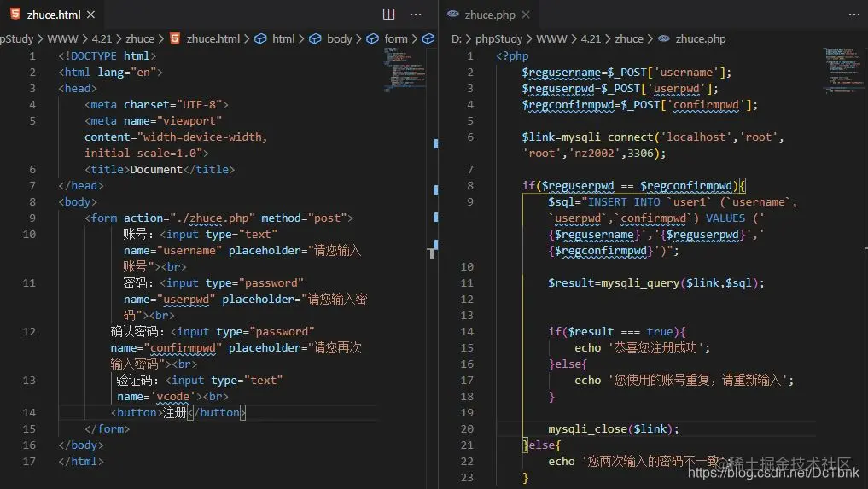Click the HTML5 icon in left breadcrumb
The width and height of the screenshot is (868, 489).
[x=175, y=38]
